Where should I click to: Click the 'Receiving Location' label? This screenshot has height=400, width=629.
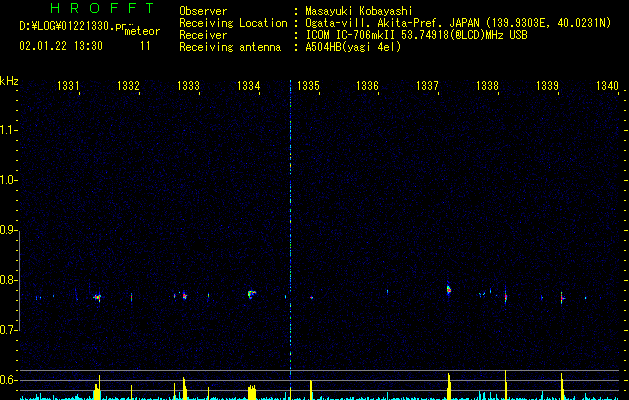coord(233,23)
